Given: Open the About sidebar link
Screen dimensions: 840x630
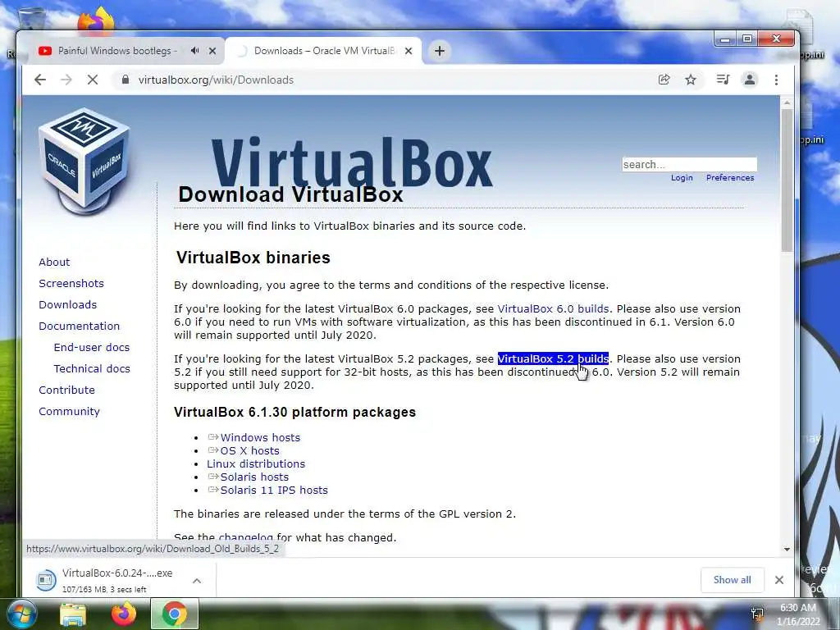Looking at the screenshot, I should pyautogui.click(x=54, y=262).
